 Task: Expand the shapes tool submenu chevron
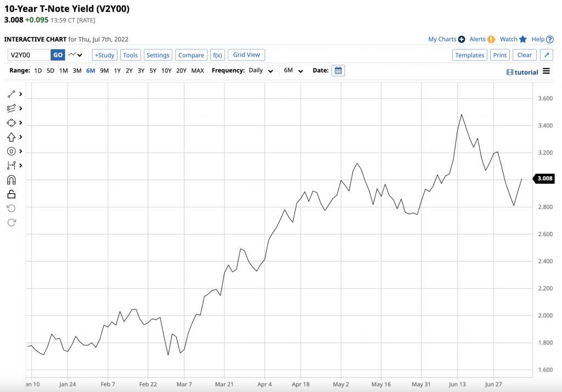click(x=21, y=122)
